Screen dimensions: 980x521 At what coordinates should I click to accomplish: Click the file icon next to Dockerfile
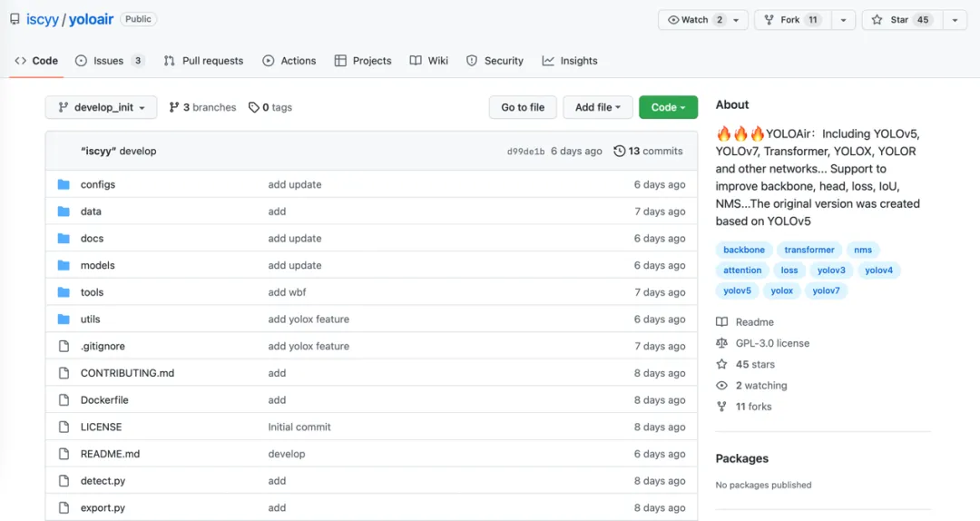(x=64, y=400)
